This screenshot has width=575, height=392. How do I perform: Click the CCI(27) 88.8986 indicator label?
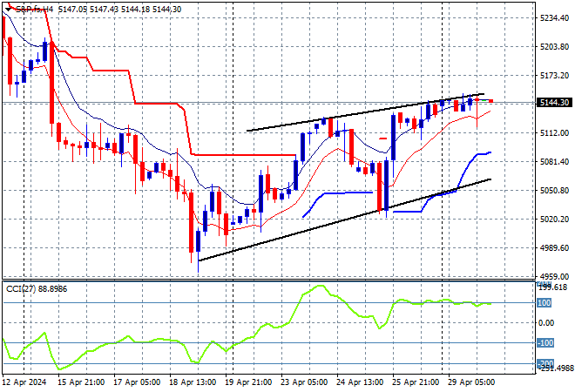[37, 289]
